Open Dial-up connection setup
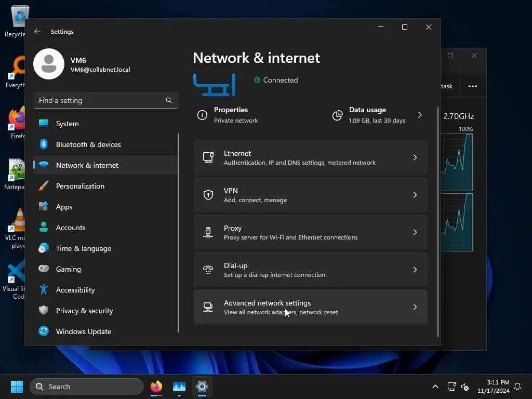The height and width of the screenshot is (399, 532). pyautogui.click(x=311, y=270)
